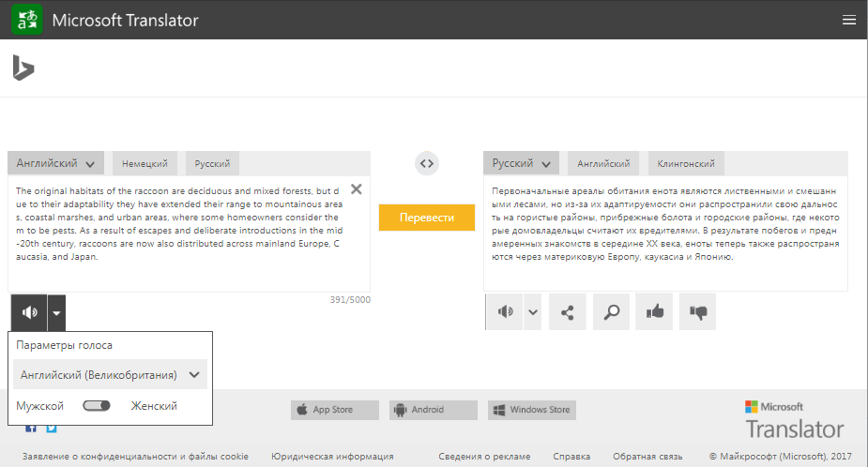
Task: Open Заявление о конфиденциальности и файлы cookie
Action: [135, 457]
